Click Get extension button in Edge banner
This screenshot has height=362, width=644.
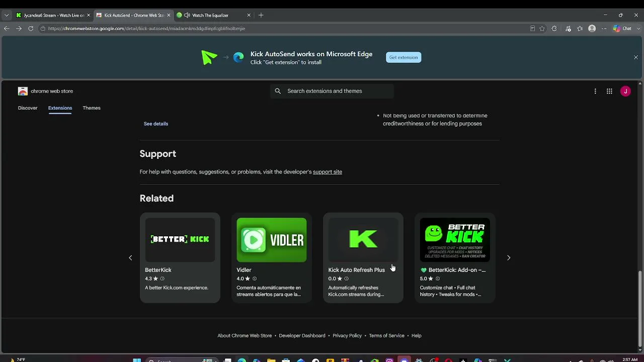[404, 57]
